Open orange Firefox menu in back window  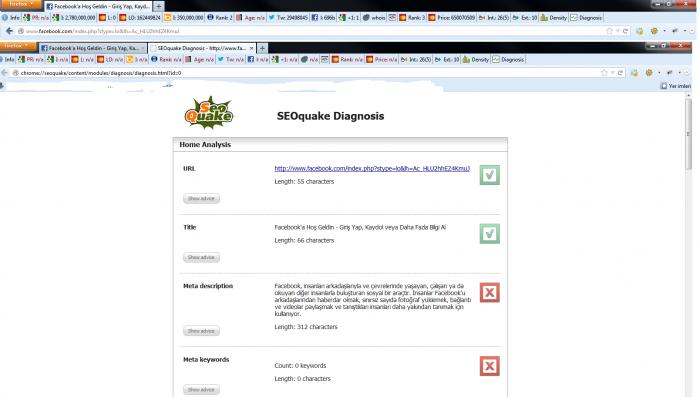pos(21,4)
